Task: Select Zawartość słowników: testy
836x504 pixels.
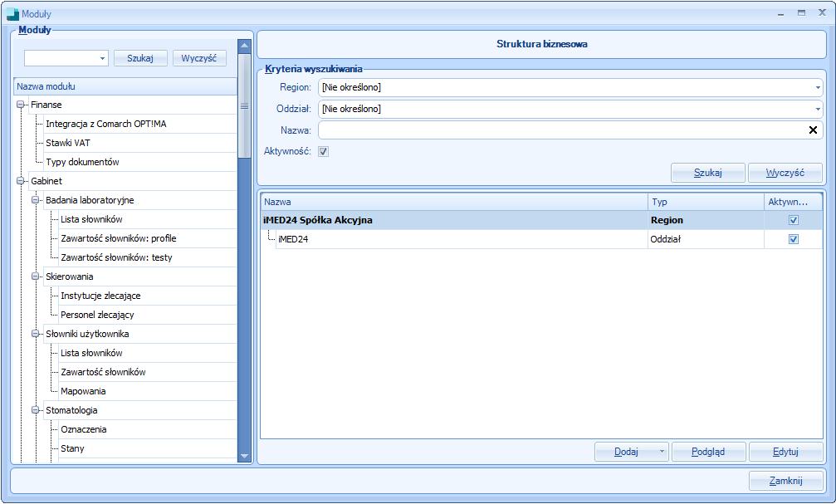Action: tap(116, 257)
